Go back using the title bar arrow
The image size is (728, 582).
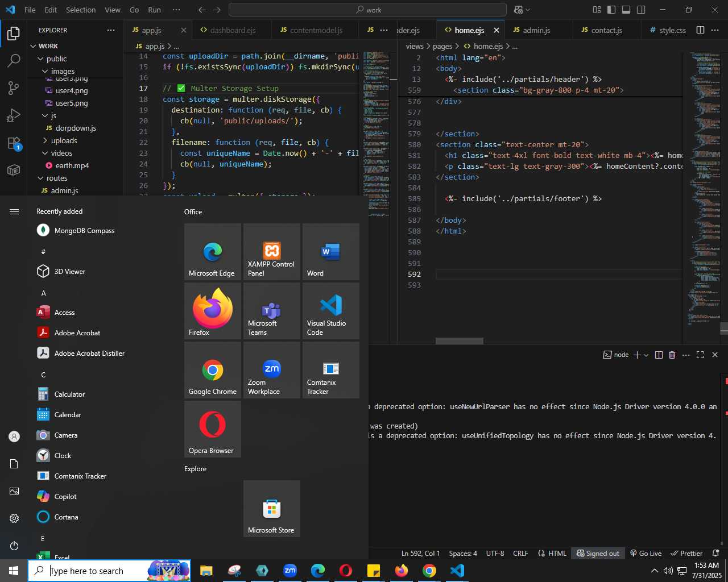202,10
